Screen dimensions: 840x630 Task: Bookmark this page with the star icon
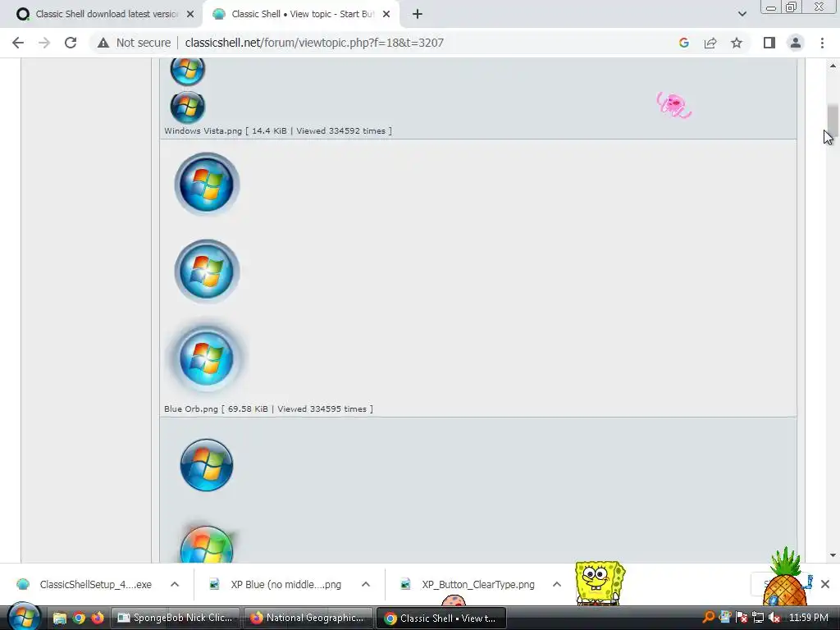click(x=737, y=43)
